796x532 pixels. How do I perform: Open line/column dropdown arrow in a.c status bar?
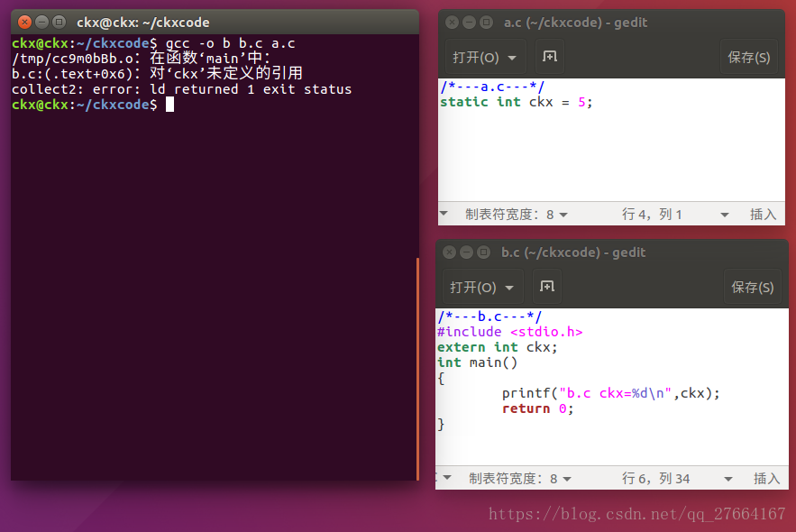[725, 216]
